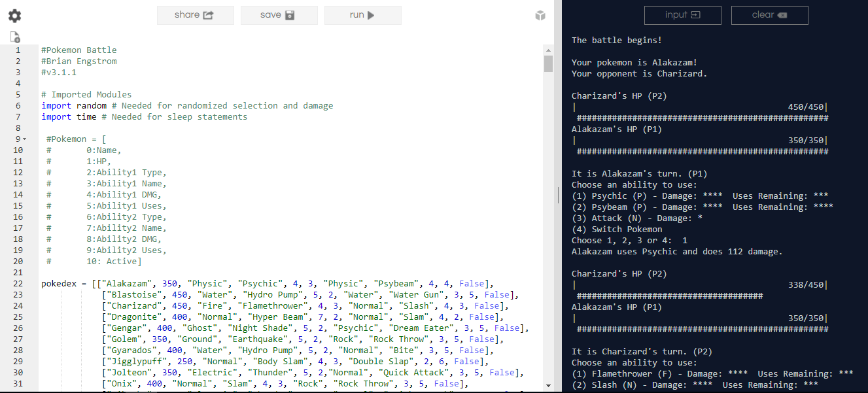Open the settings gear icon

click(14, 16)
